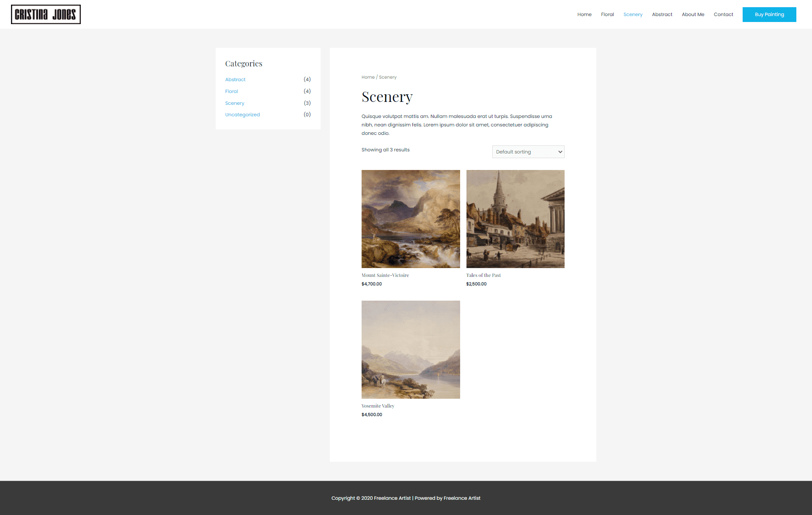Click the Abstract count (4)

coord(307,79)
